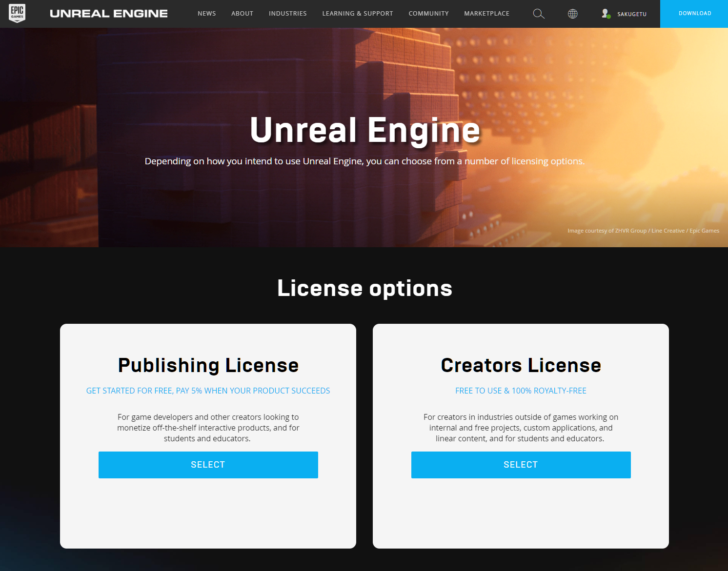Open the News menu
The height and width of the screenshot is (571, 728).
coord(207,14)
